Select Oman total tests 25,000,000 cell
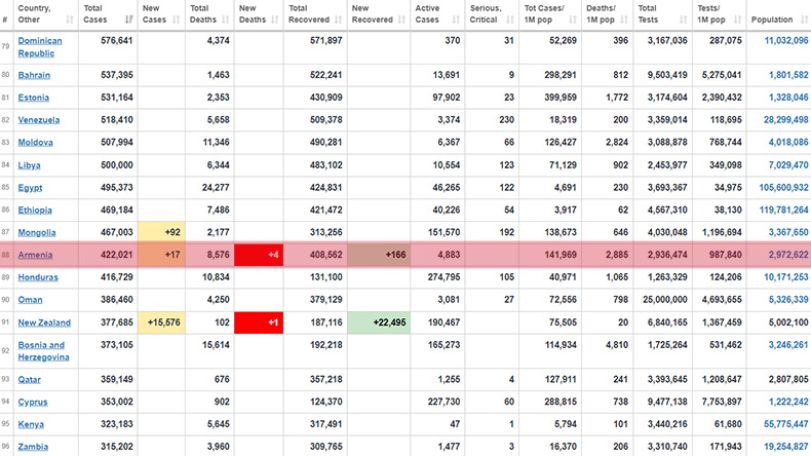The width and height of the screenshot is (811, 456). [663, 300]
